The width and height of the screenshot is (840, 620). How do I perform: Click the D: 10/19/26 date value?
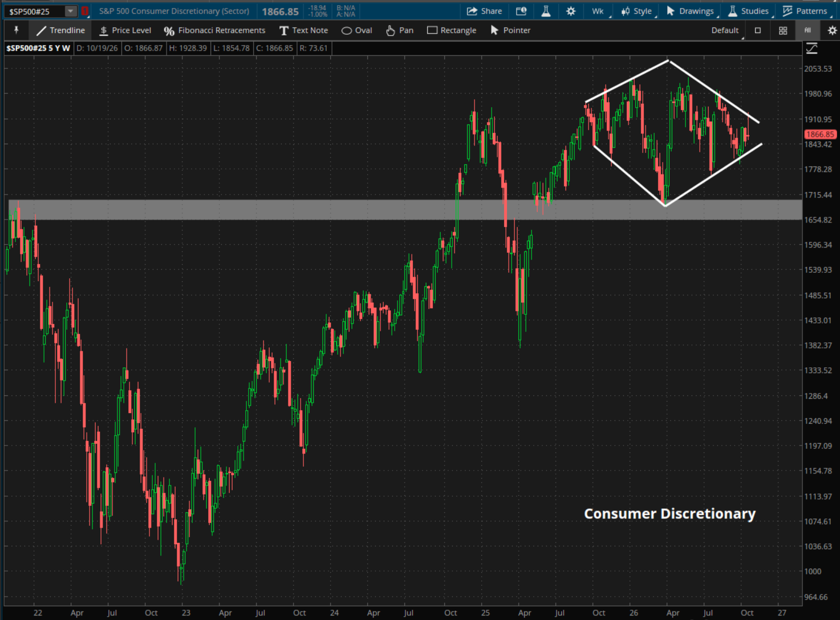coord(97,48)
